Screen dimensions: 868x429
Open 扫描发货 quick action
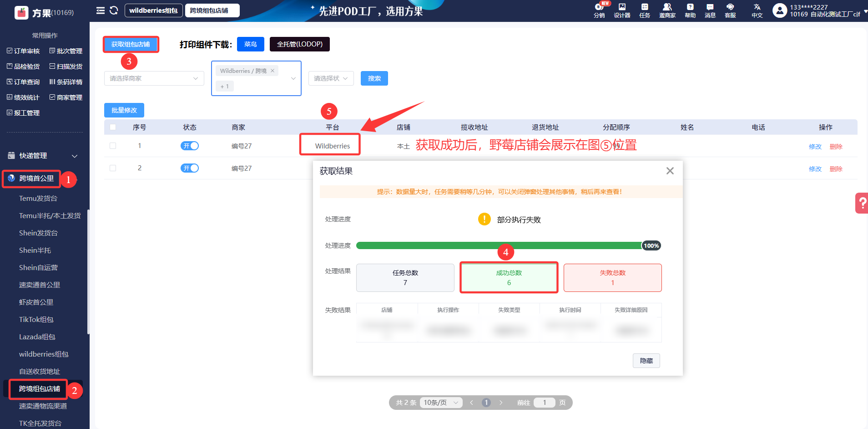click(66, 66)
